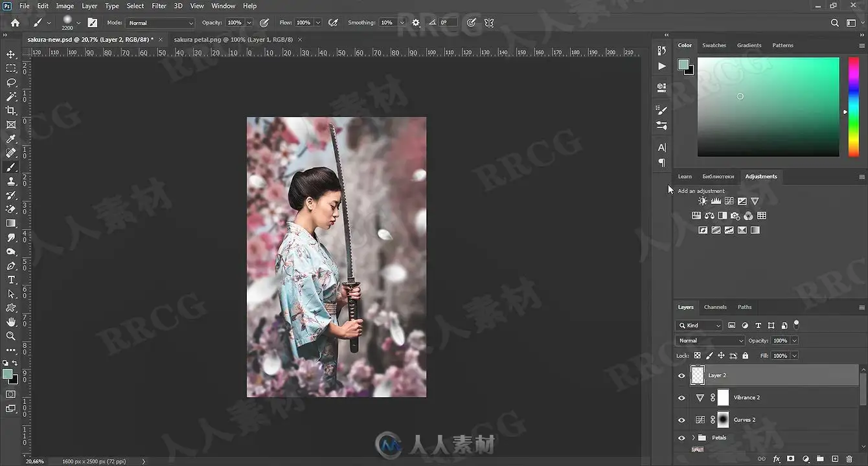Toggle pressure for opacity

(264, 23)
